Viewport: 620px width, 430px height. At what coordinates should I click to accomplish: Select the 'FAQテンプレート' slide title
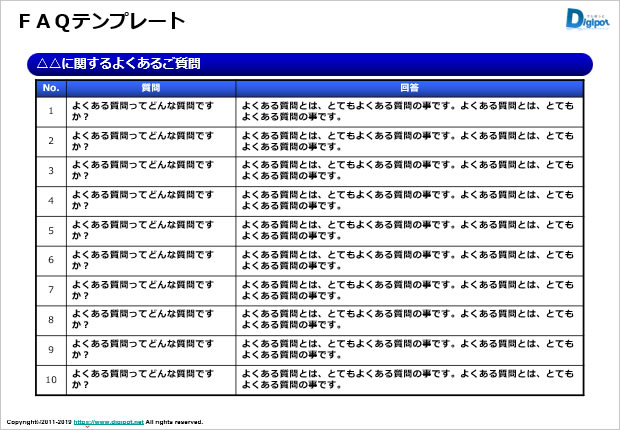(102, 20)
